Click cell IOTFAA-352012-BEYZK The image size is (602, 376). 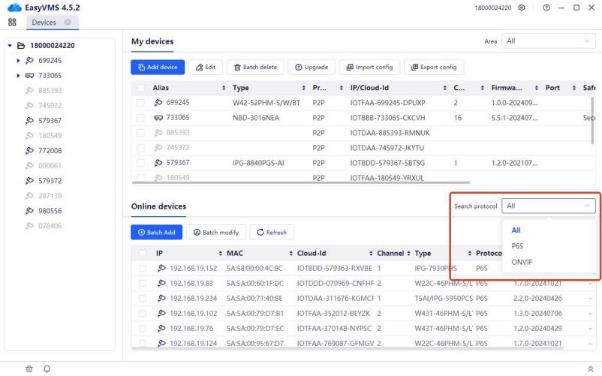[334, 313]
